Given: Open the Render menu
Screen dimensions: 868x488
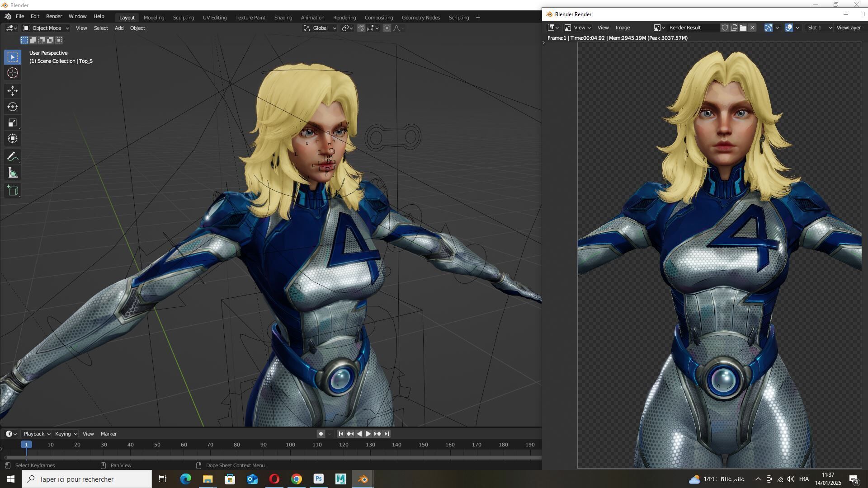Looking at the screenshot, I should point(54,17).
